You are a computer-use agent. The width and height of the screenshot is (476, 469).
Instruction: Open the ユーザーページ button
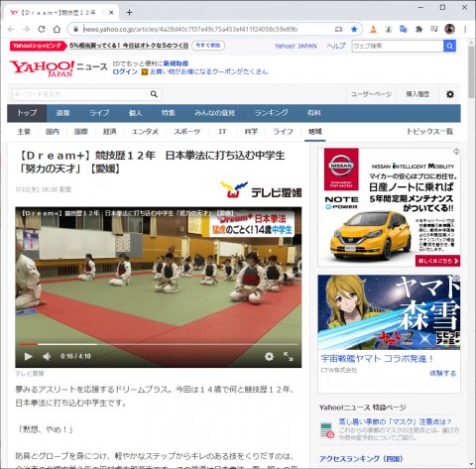371,94
